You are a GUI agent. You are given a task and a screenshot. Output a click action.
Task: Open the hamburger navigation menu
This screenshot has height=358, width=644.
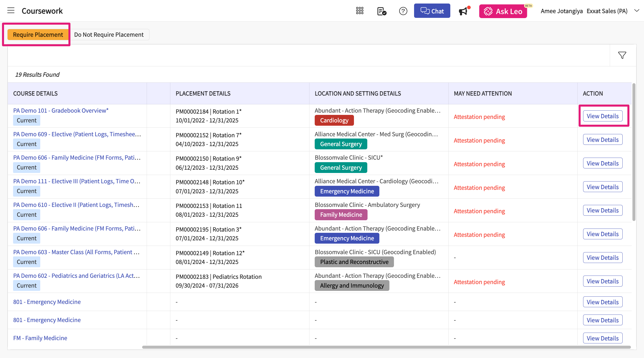tap(11, 11)
